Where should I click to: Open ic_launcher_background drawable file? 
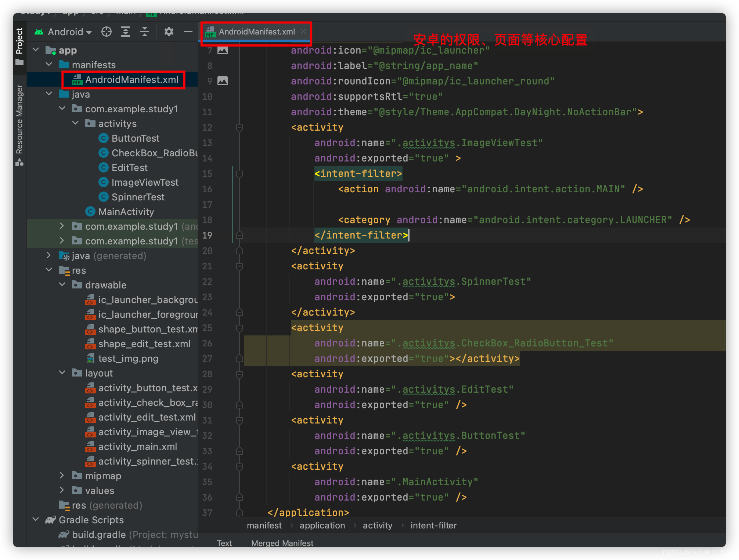coord(142,300)
